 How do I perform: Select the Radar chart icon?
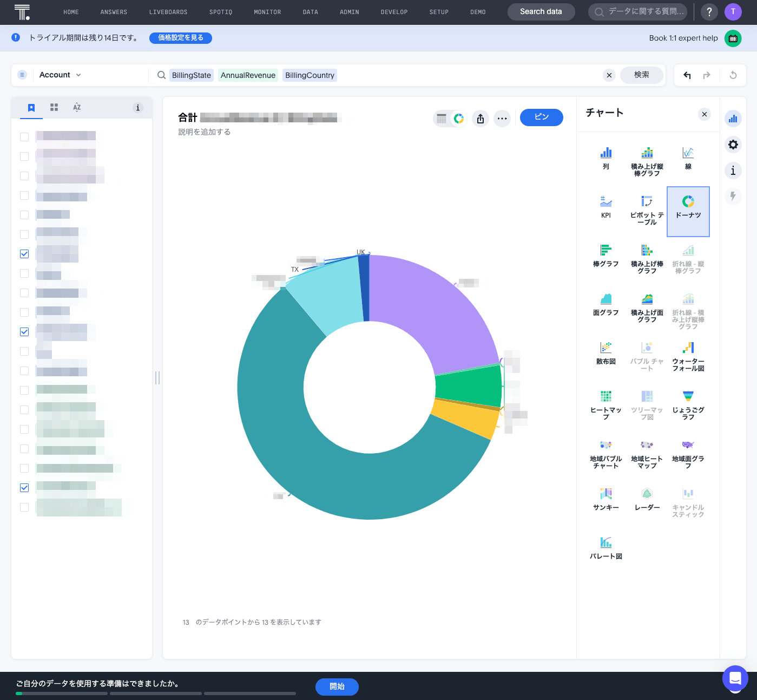(x=647, y=494)
